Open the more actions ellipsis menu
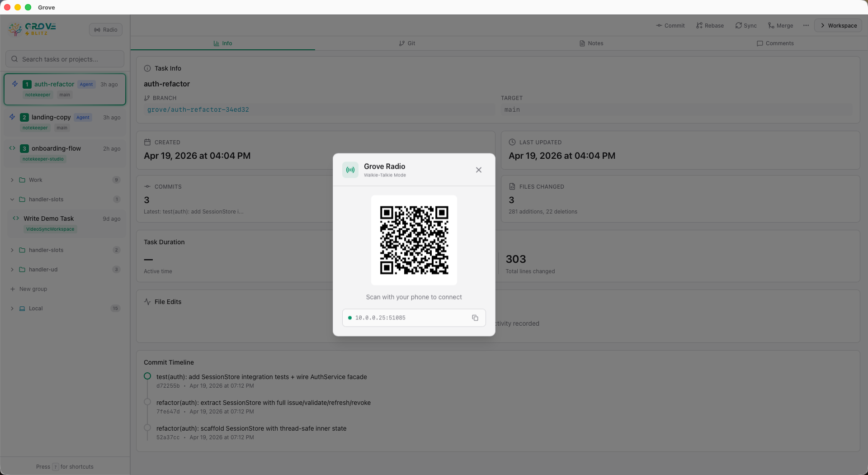868x475 pixels. coord(806,26)
